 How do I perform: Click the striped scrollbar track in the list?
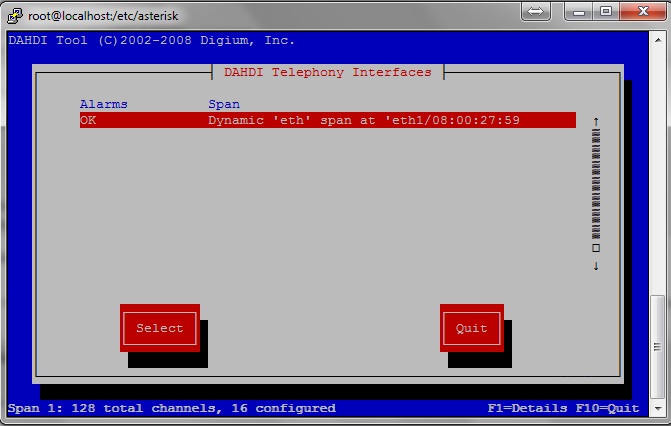[x=596, y=185]
